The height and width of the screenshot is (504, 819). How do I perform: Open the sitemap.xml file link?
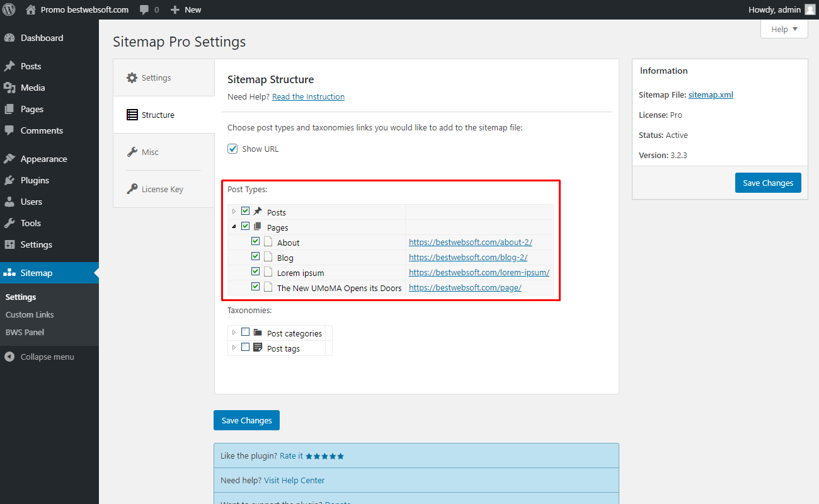711,95
